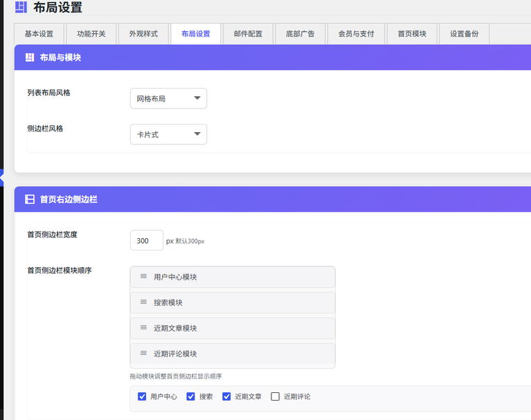Go to the 设置备份 tab
531x420 pixels.
tap(465, 34)
